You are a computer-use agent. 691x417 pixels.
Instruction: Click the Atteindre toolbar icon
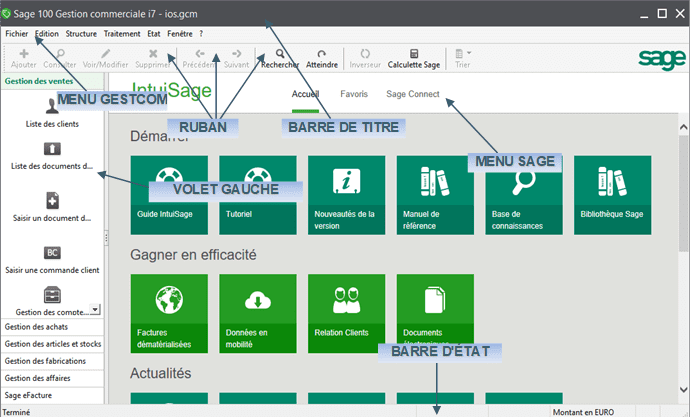[322, 54]
